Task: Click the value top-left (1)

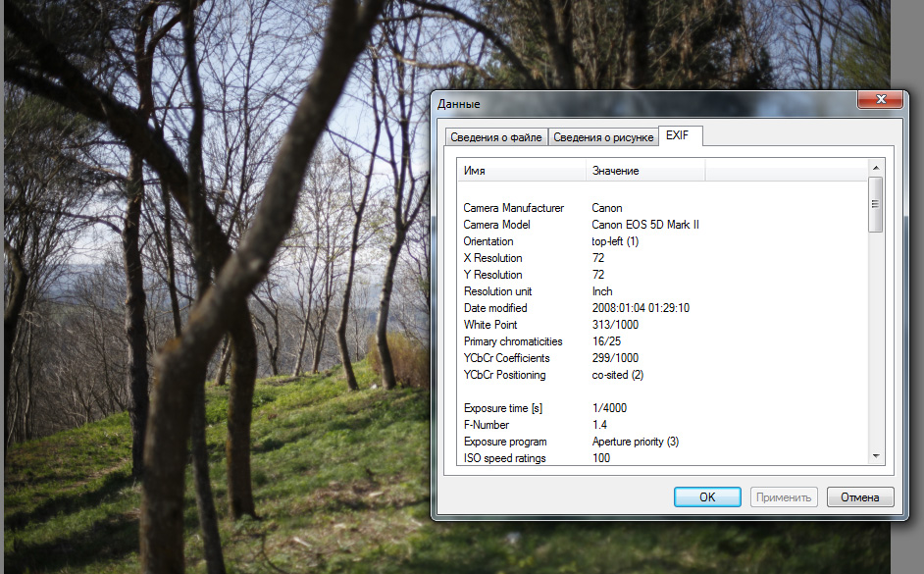Action: tap(615, 241)
